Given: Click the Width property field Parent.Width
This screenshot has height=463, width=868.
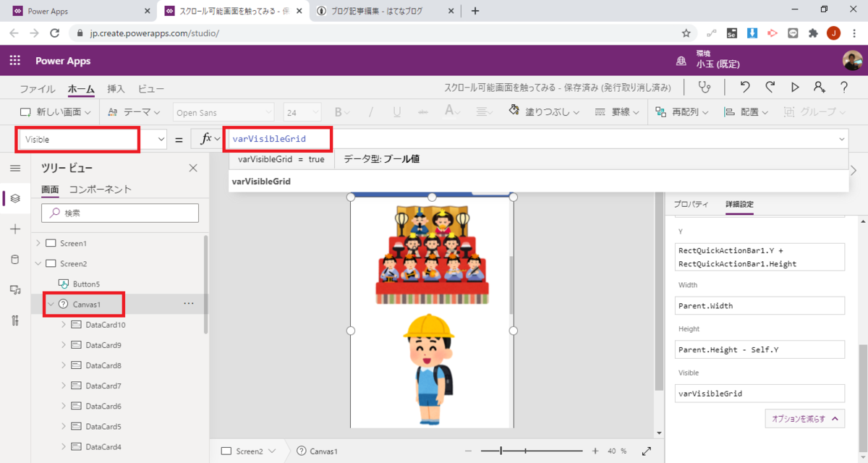Looking at the screenshot, I should coord(759,305).
